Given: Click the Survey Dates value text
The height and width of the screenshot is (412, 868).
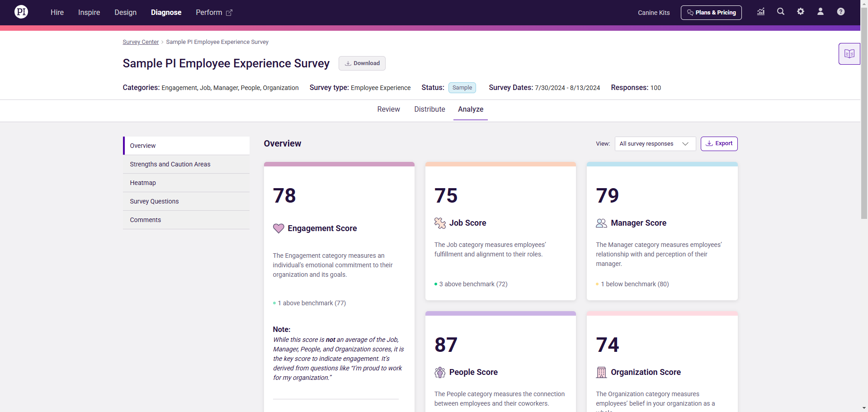Looking at the screenshot, I should coord(567,88).
